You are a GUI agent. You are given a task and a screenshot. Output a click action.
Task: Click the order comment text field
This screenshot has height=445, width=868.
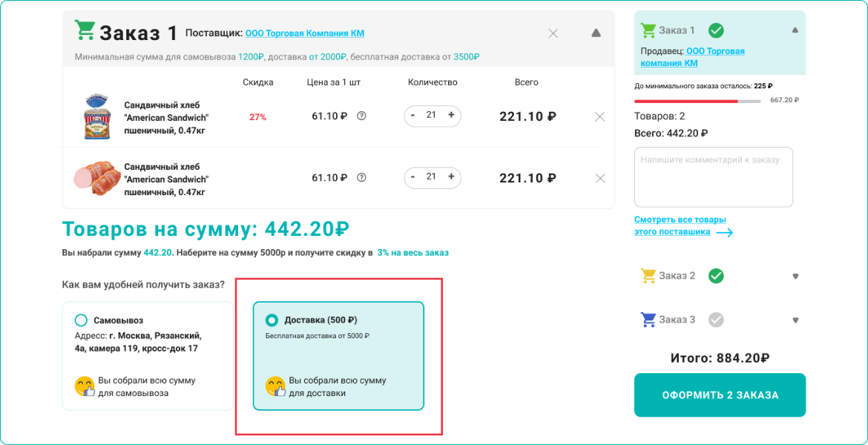tap(713, 177)
